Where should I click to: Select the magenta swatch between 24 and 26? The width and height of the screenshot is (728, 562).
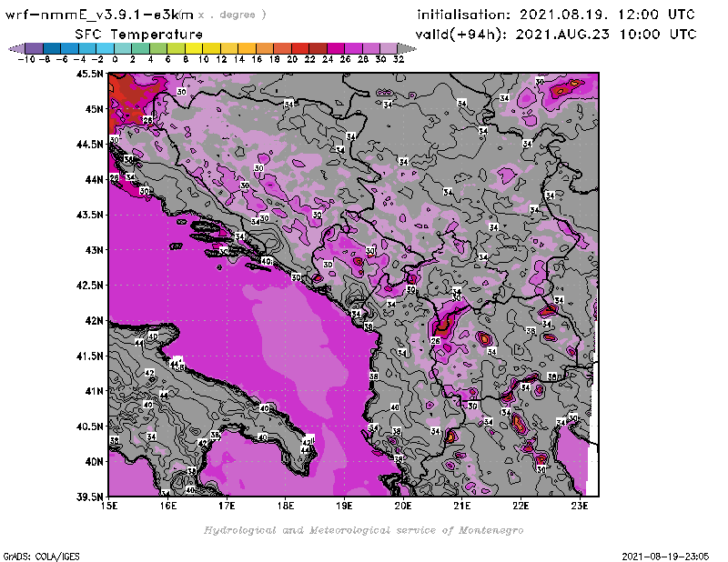tap(336, 48)
